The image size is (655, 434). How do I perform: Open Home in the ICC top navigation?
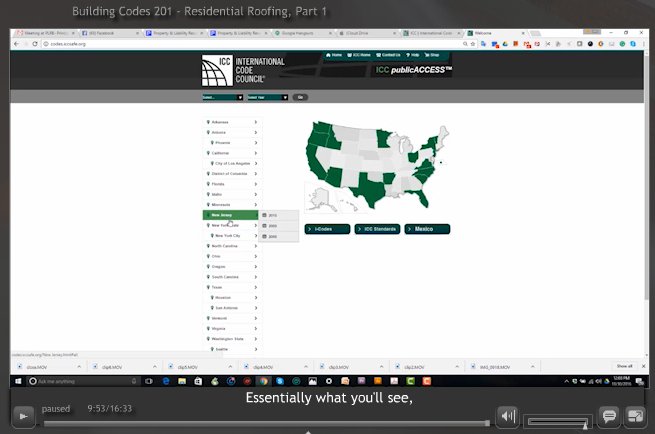(334, 55)
